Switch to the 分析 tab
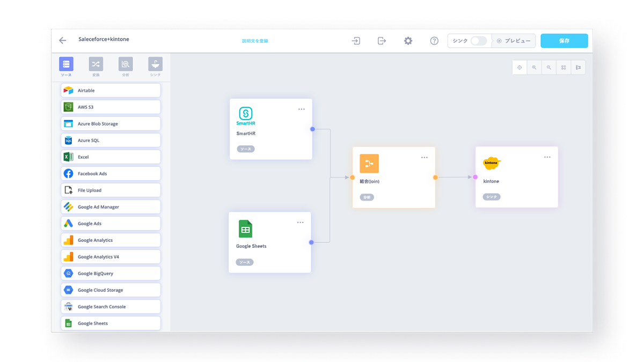This screenshot has height=362, width=644. (126, 67)
